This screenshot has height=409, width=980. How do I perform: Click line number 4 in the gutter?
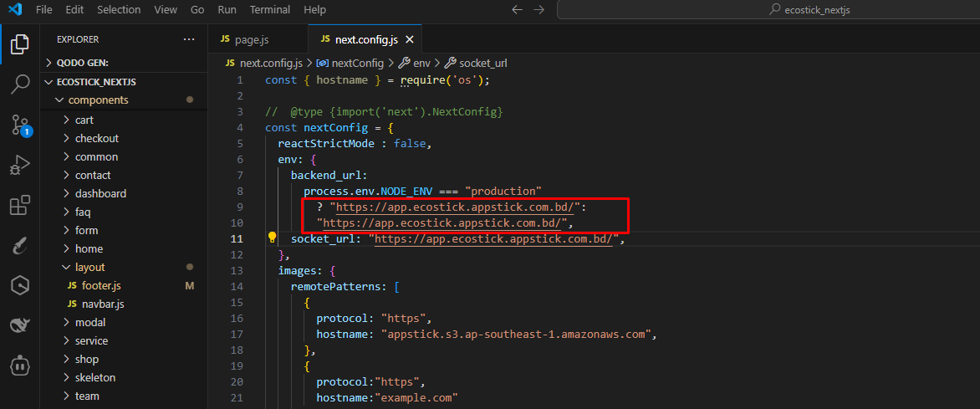click(x=239, y=128)
